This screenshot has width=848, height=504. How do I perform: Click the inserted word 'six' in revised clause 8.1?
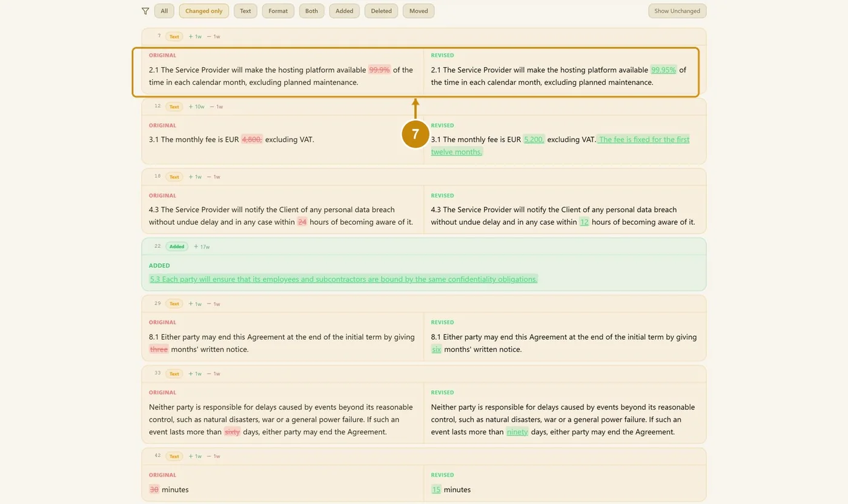437,349
